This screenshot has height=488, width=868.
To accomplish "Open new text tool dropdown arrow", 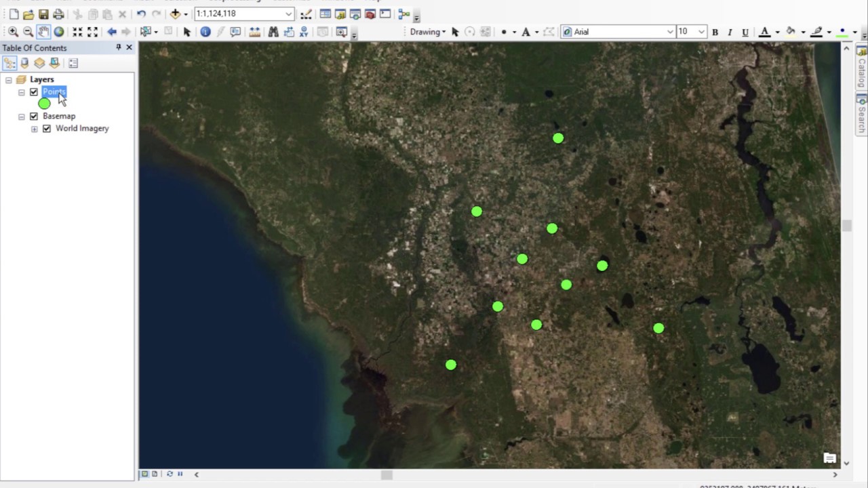I will [536, 32].
